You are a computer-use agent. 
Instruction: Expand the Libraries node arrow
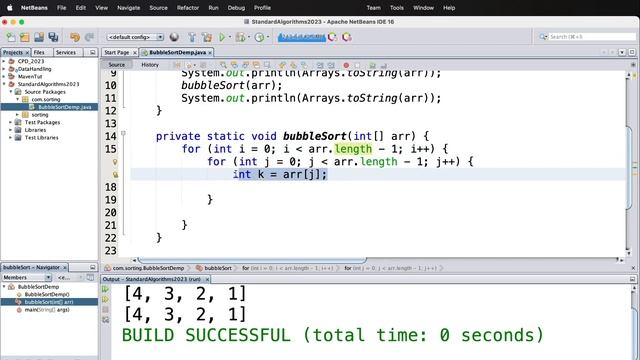pos(11,130)
